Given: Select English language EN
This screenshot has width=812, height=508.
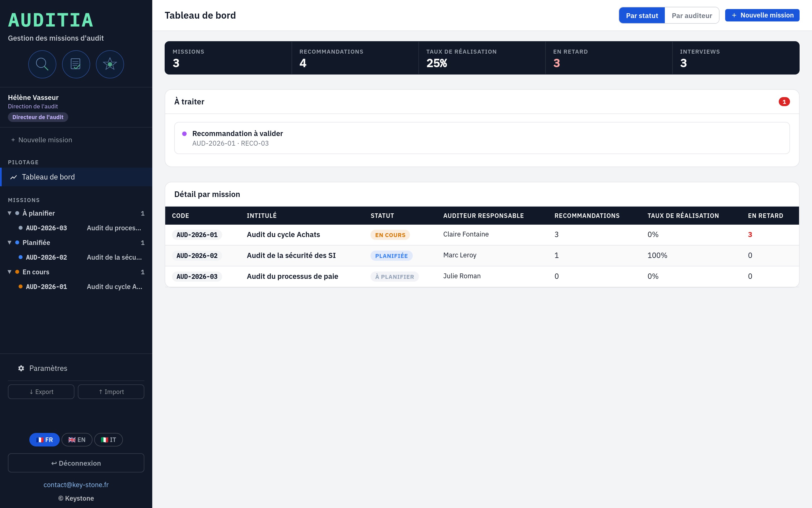Looking at the screenshot, I should [x=77, y=440].
